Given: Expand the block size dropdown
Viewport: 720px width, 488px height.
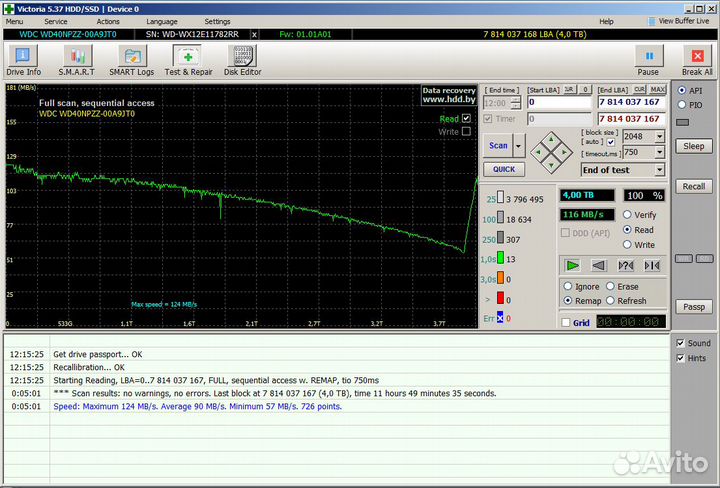Looking at the screenshot, I should pos(658,136).
